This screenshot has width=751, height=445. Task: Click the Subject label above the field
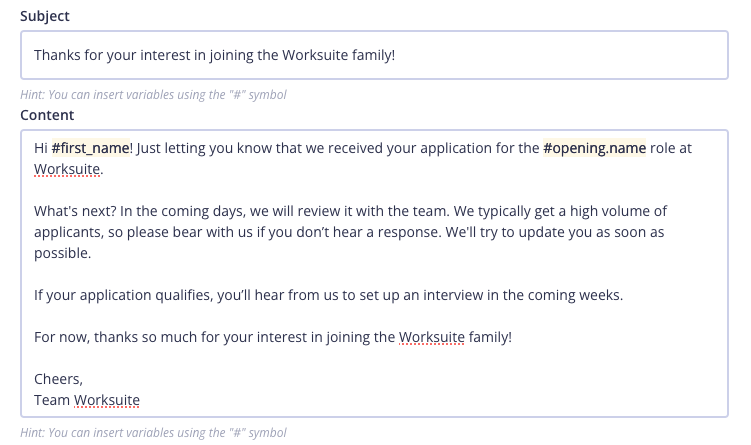(45, 17)
